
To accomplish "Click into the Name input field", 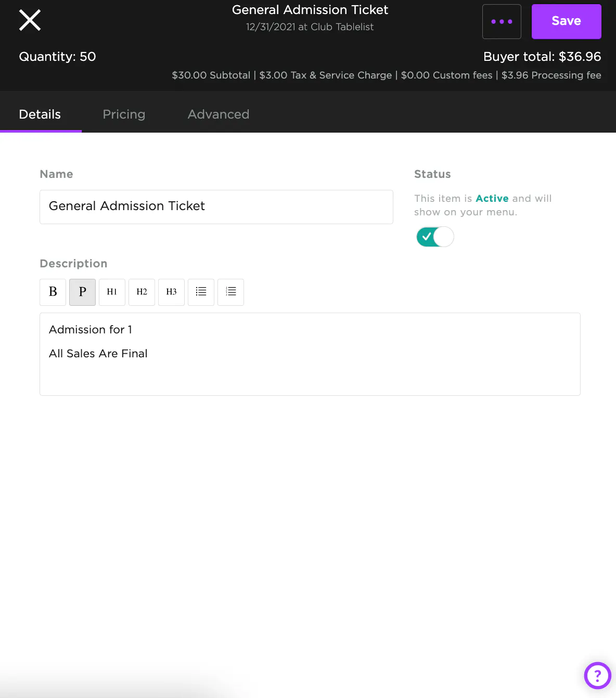I will 216,206.
